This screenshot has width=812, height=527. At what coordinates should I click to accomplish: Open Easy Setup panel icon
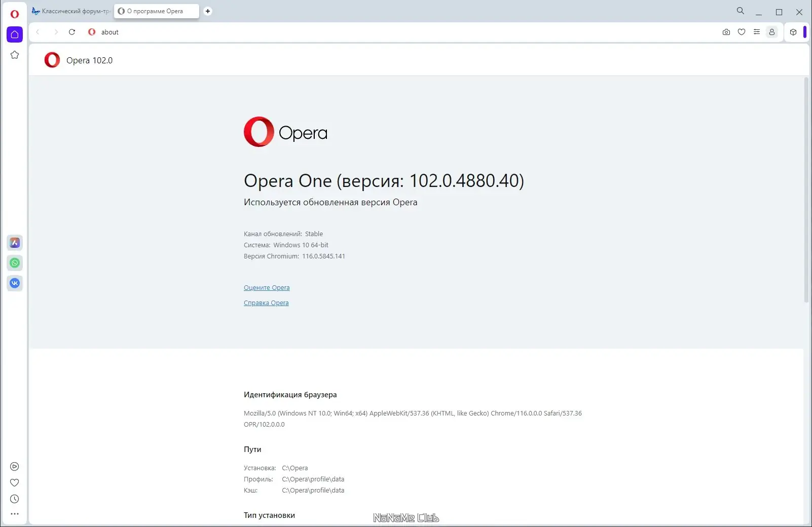pyautogui.click(x=757, y=32)
